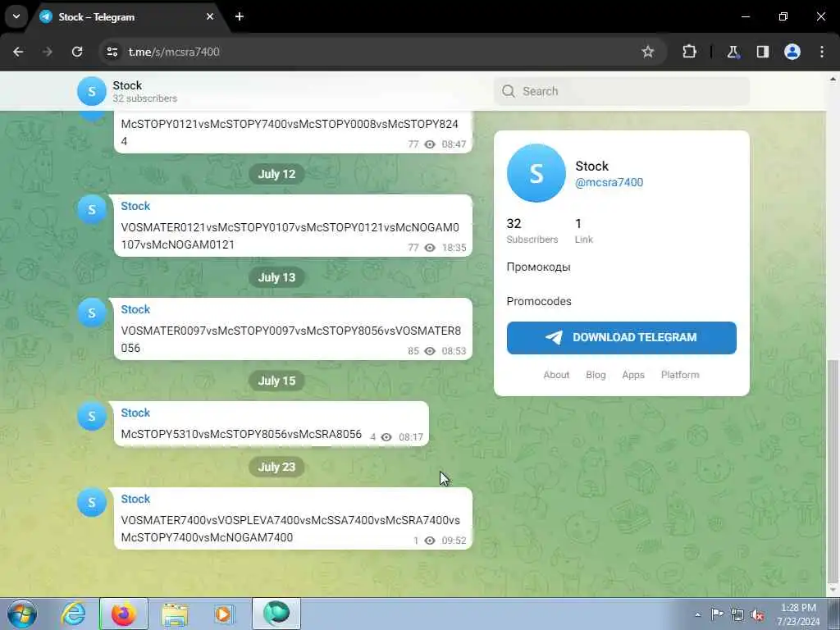This screenshot has width=840, height=630.
Task: Click the views eye icon beside 4
Action: click(386, 437)
